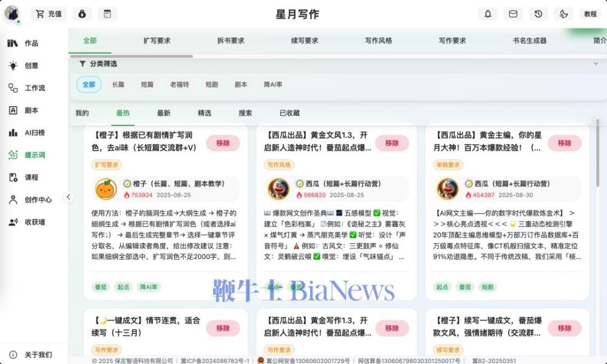The image size is (607, 364).
Task: Collapse the left sidebar with the arrow
Action: point(69,197)
